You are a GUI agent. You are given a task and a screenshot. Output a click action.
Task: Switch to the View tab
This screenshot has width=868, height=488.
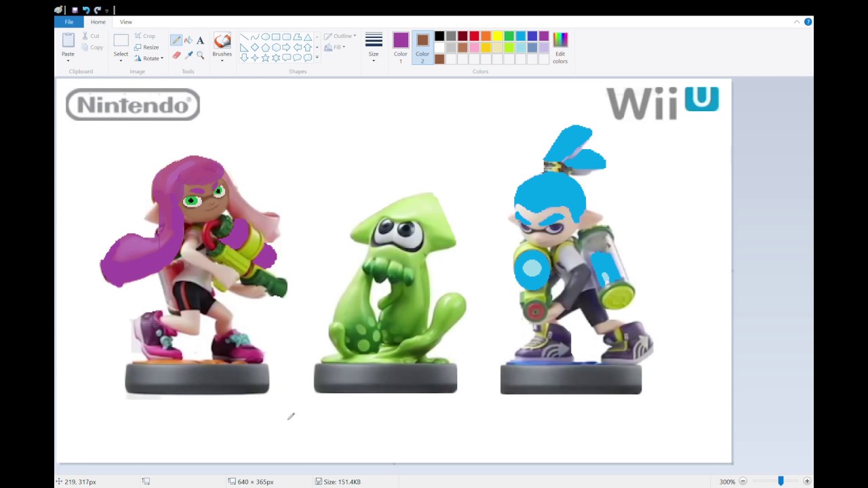(x=126, y=22)
